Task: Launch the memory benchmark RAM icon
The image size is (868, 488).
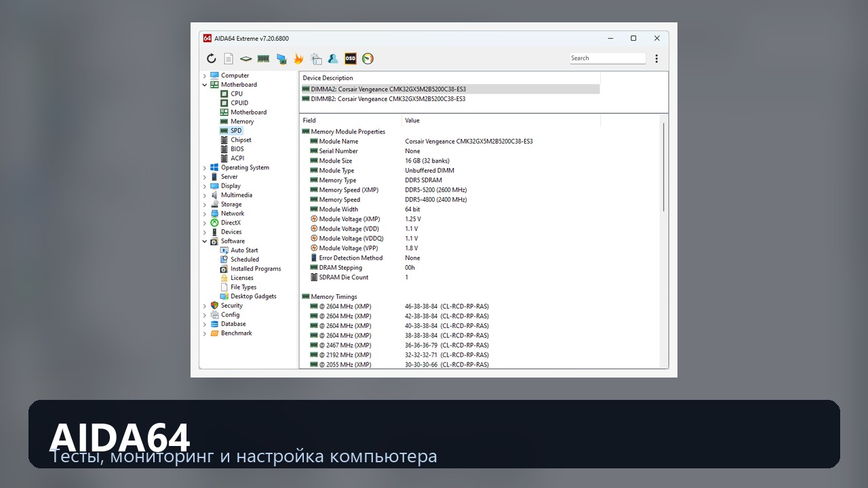Action: pos(263,59)
